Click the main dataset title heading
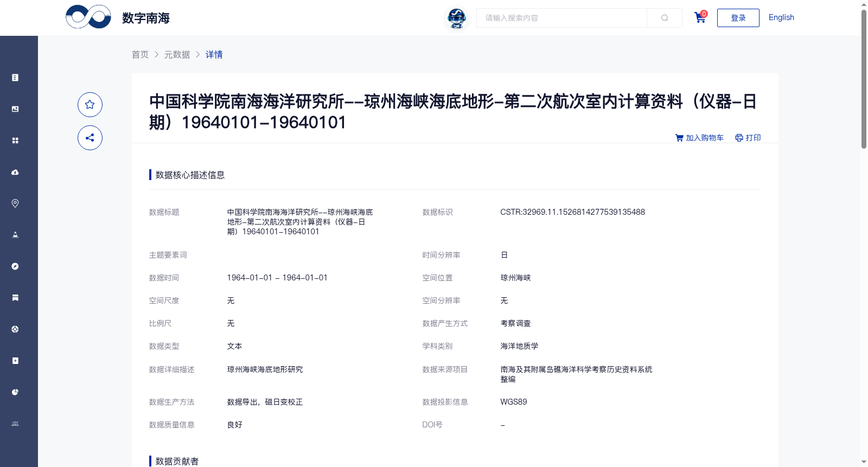This screenshot has height=467, width=868. tap(454, 112)
